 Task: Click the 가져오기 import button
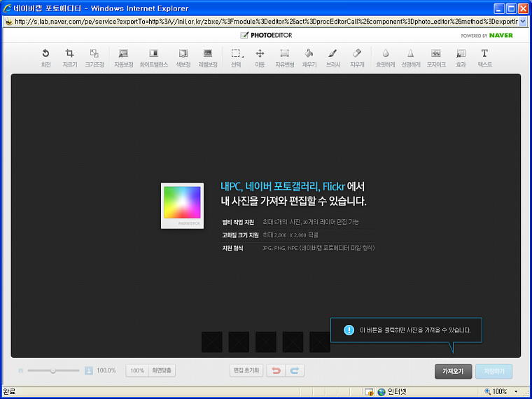click(453, 372)
